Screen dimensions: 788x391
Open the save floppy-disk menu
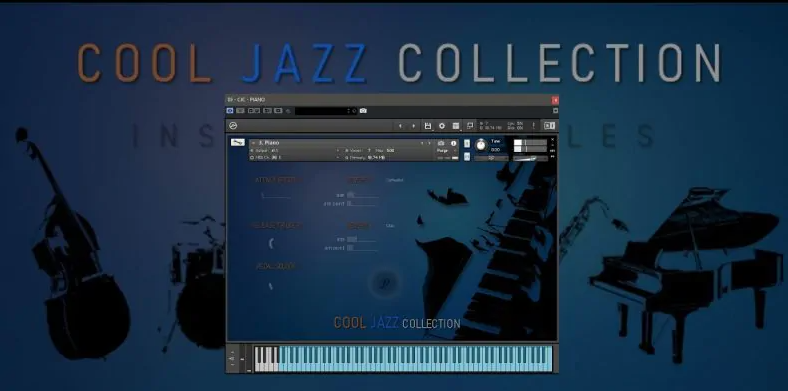point(428,126)
